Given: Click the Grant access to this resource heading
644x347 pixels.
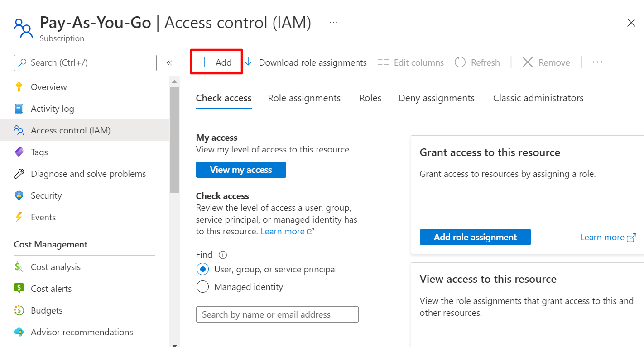Looking at the screenshot, I should 490,152.
